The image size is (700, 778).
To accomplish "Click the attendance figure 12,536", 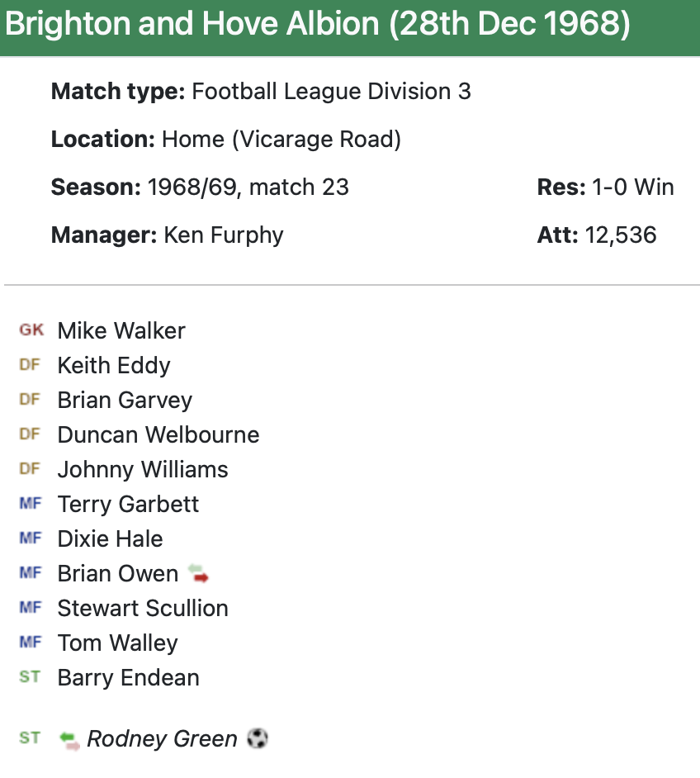I will point(621,235).
